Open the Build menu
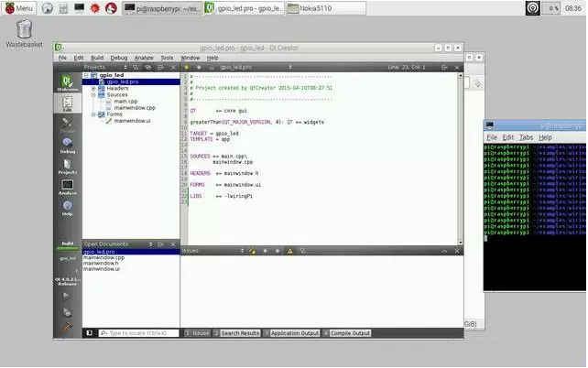588x368 pixels. (x=96, y=58)
